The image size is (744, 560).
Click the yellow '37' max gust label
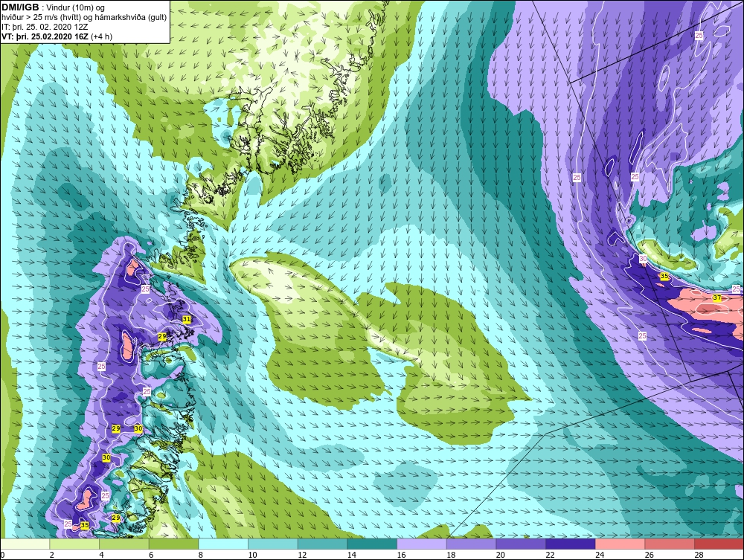pyautogui.click(x=717, y=297)
